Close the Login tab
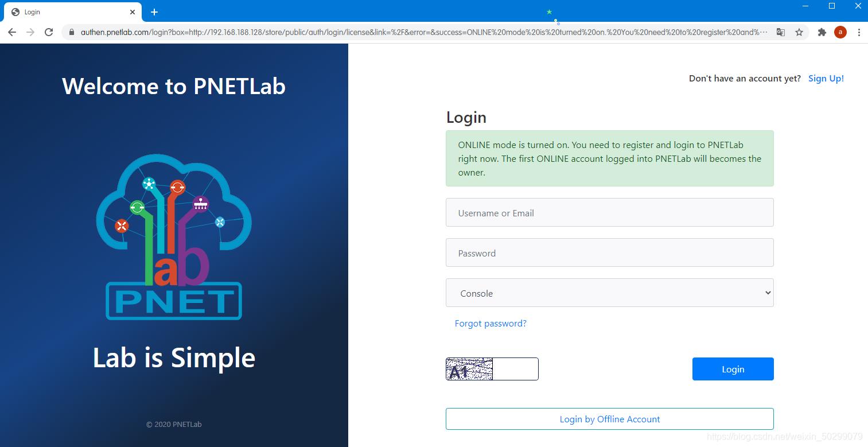The image size is (868, 447). coord(133,12)
